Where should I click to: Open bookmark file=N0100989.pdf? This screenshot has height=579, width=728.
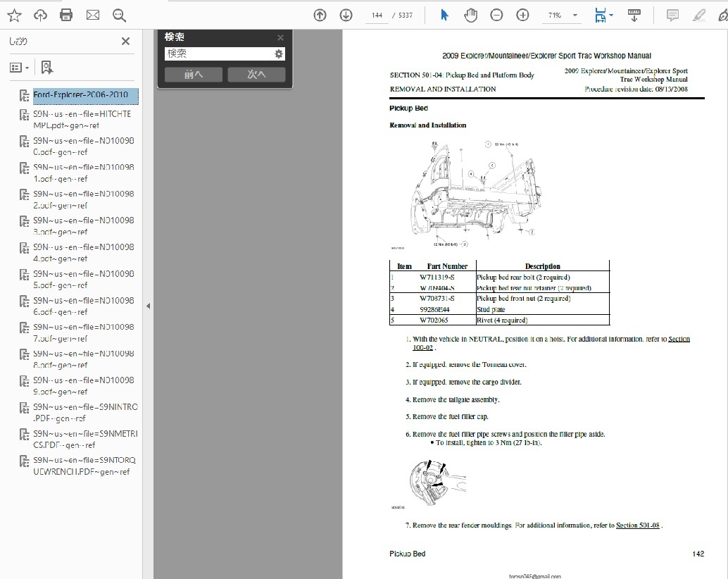tap(84, 386)
